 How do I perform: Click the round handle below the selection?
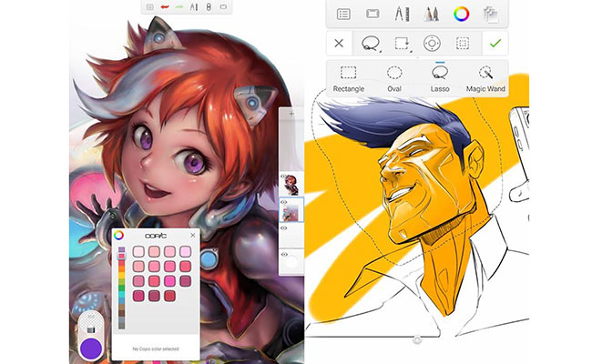pos(417,340)
